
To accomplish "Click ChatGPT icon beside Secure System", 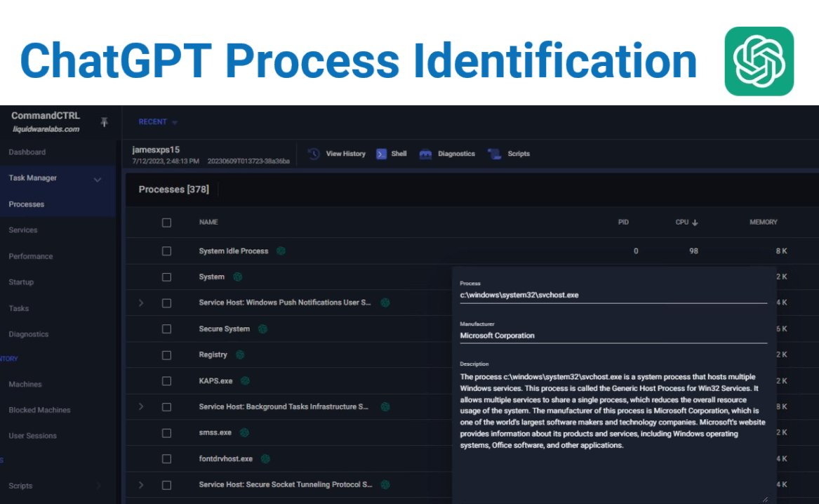I will point(262,329).
